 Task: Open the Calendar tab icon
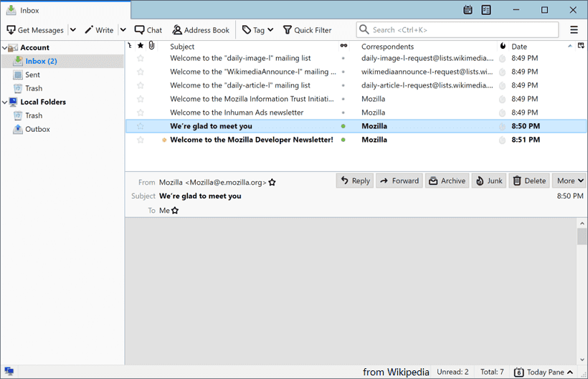click(x=468, y=10)
